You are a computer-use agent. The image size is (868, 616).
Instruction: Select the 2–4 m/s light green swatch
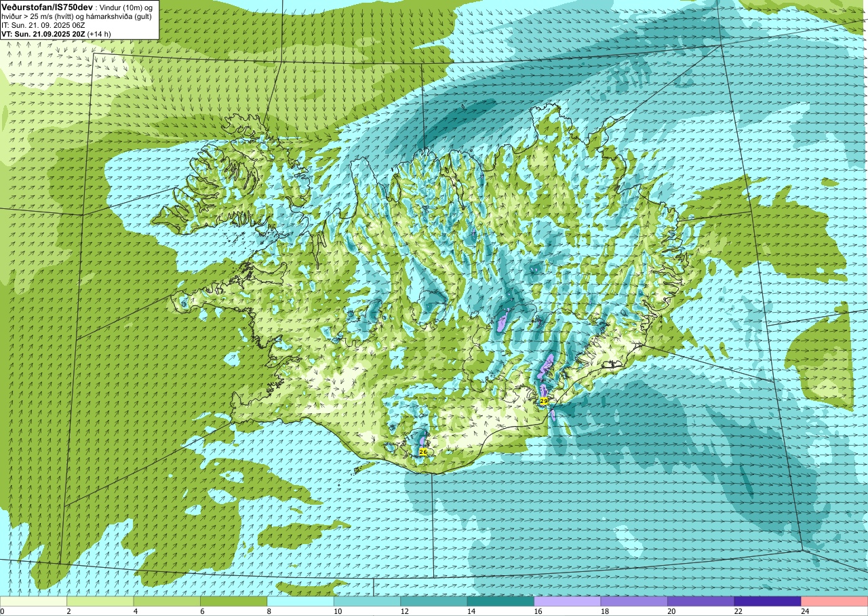(100, 601)
